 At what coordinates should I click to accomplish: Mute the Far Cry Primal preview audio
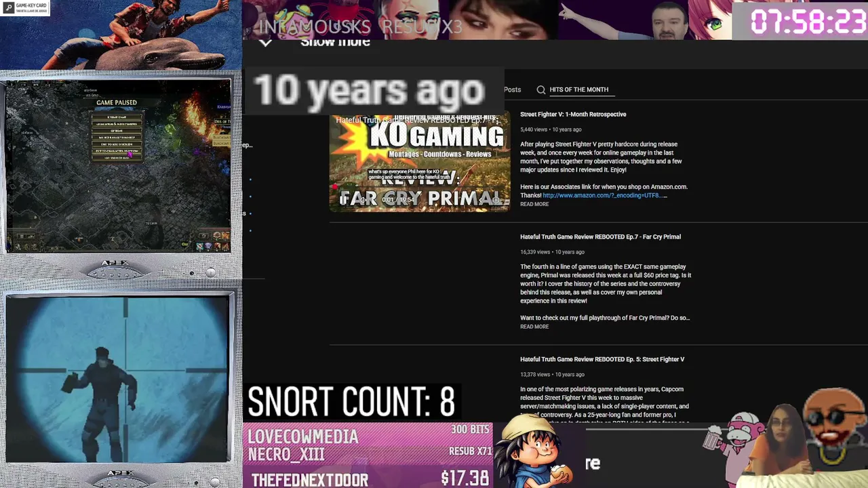(363, 200)
